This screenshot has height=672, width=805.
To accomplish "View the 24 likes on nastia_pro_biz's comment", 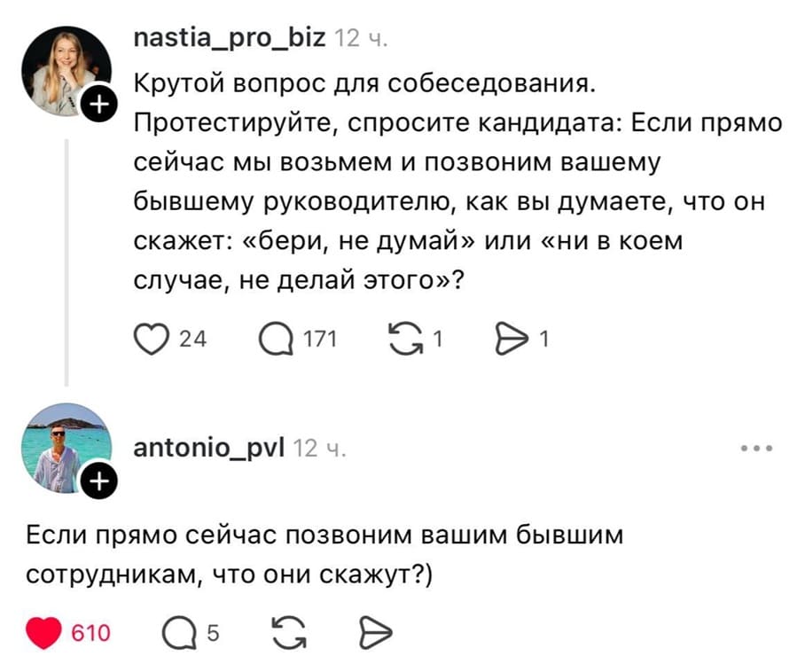I will pyautogui.click(x=189, y=339).
